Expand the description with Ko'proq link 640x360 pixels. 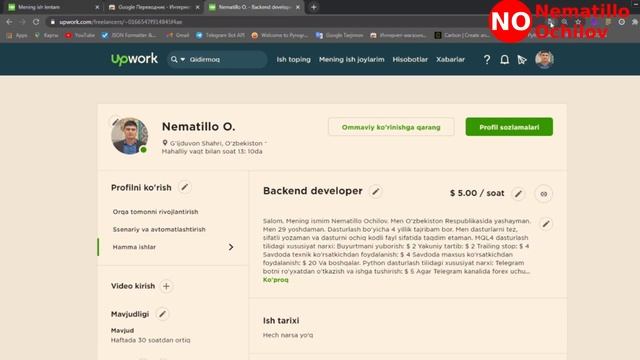point(276,280)
